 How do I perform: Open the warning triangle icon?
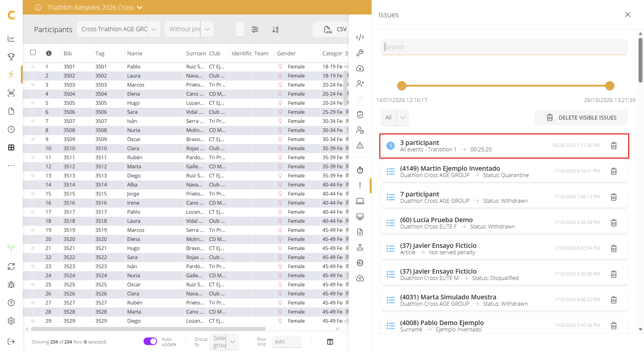point(360,145)
